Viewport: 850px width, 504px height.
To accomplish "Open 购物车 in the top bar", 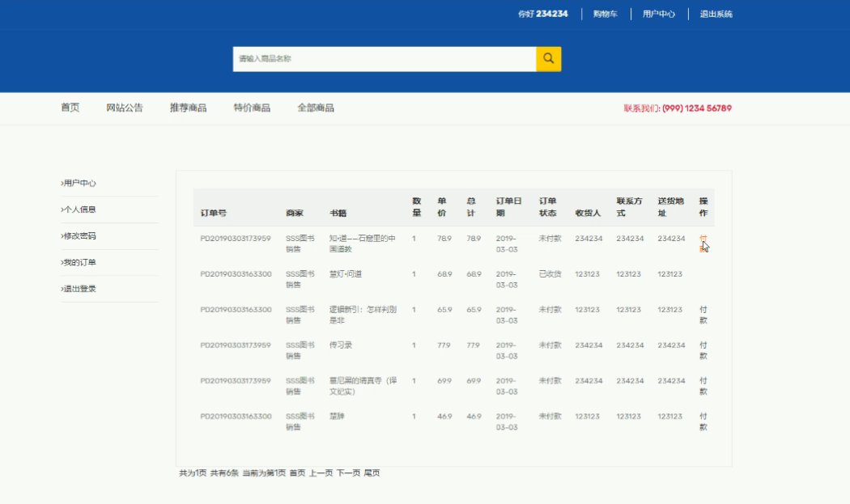I will [x=605, y=14].
